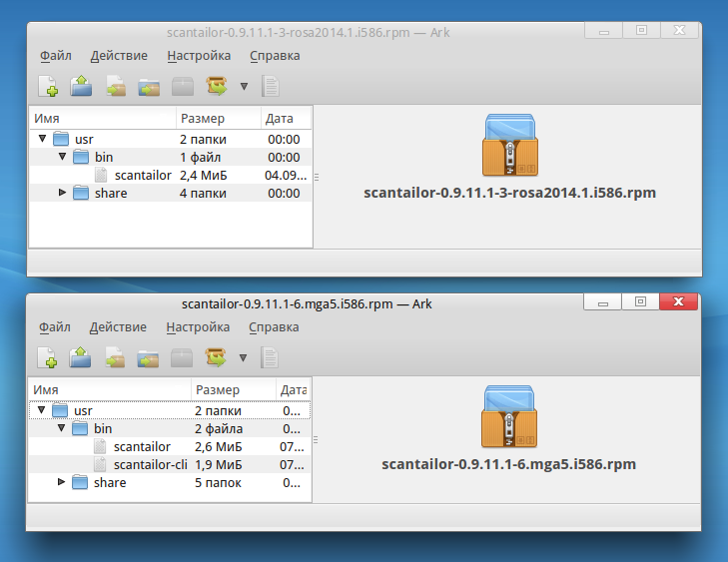Click Delete icon in mga5 window
Screen dimensions: 728x562
click(x=182, y=357)
